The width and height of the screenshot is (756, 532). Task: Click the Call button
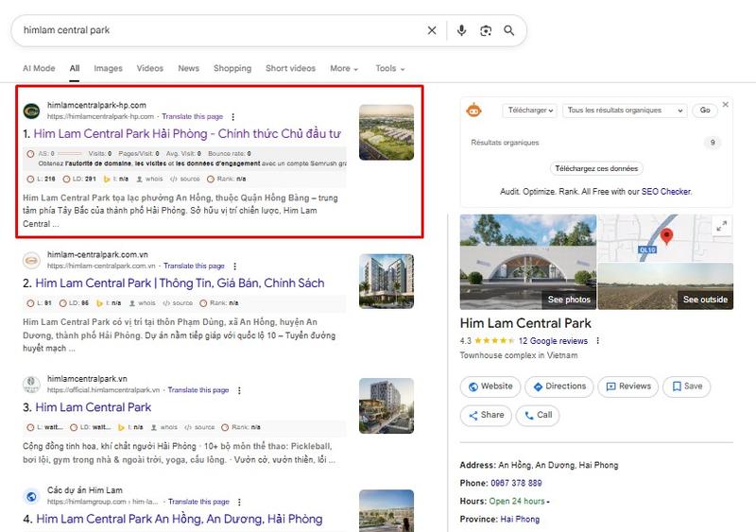(x=538, y=415)
